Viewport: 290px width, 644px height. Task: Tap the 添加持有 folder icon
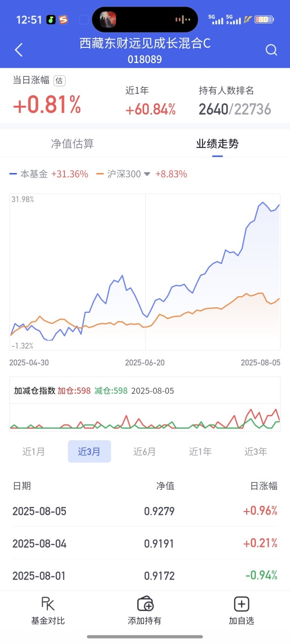click(145, 603)
